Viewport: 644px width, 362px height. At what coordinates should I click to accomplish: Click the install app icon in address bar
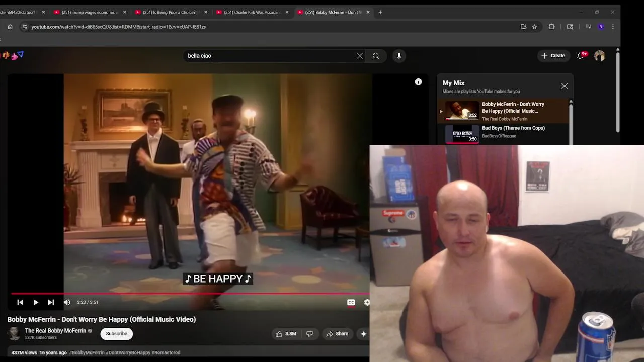523,27
